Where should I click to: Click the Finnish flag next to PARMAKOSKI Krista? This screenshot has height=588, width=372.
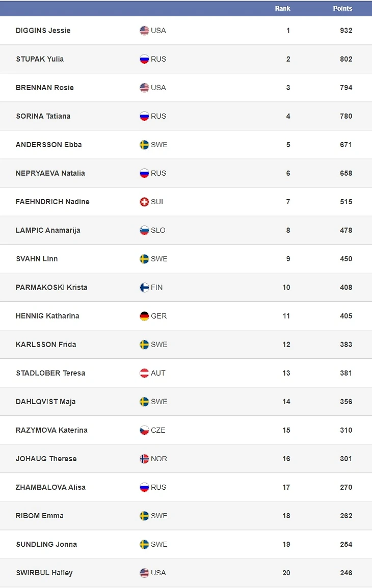click(x=144, y=288)
